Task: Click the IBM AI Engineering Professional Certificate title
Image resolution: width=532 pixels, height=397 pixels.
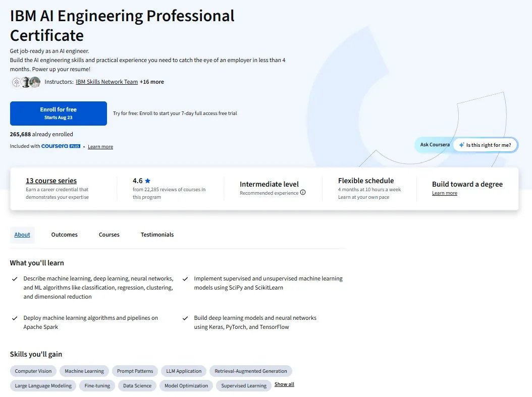Action: (122, 25)
